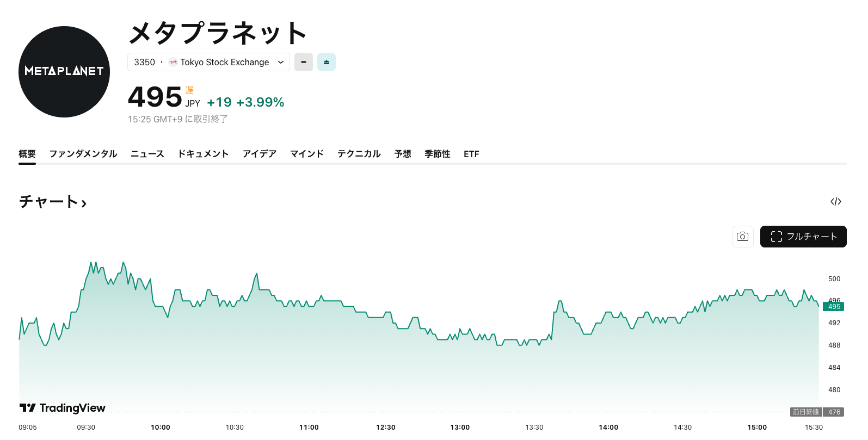Switch to the テクニカル tab

click(358, 154)
